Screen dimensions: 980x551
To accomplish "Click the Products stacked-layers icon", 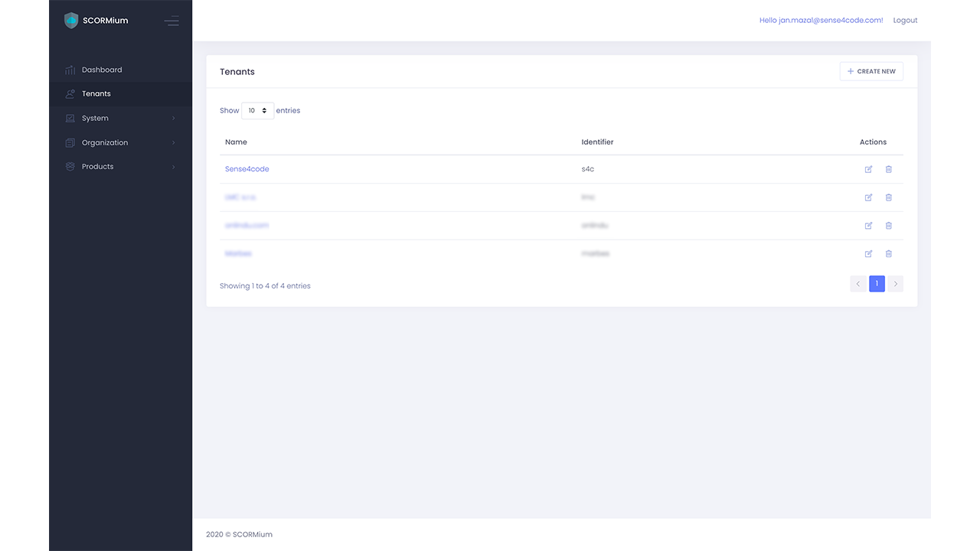I will pos(70,167).
